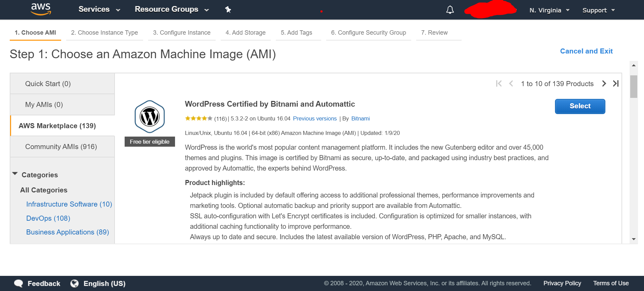Click the vertical scrollbar thumb
Screen dimensions: 644x291
coord(634,86)
